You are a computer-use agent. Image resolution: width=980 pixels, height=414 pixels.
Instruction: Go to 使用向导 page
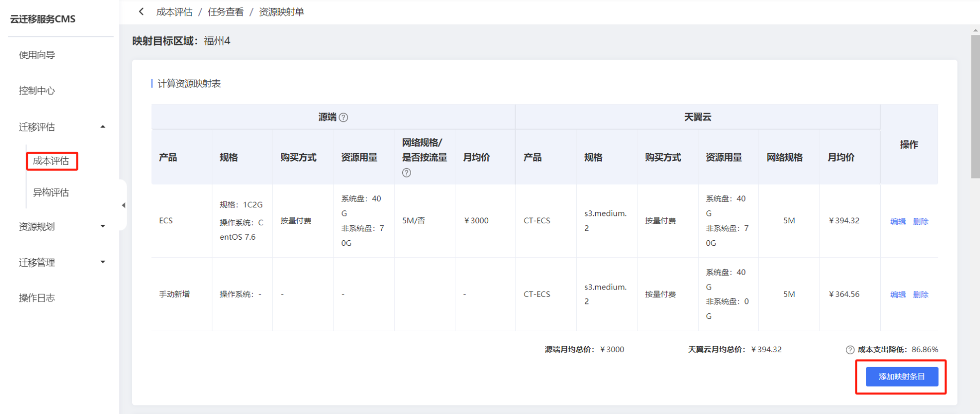pyautogui.click(x=37, y=55)
